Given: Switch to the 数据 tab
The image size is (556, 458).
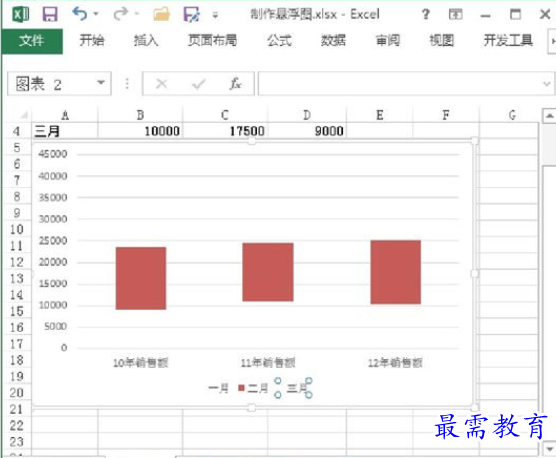Looking at the screenshot, I should (333, 40).
